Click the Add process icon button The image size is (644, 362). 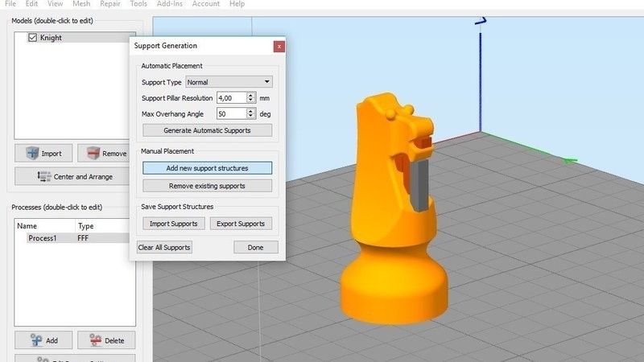pyautogui.click(x=43, y=339)
